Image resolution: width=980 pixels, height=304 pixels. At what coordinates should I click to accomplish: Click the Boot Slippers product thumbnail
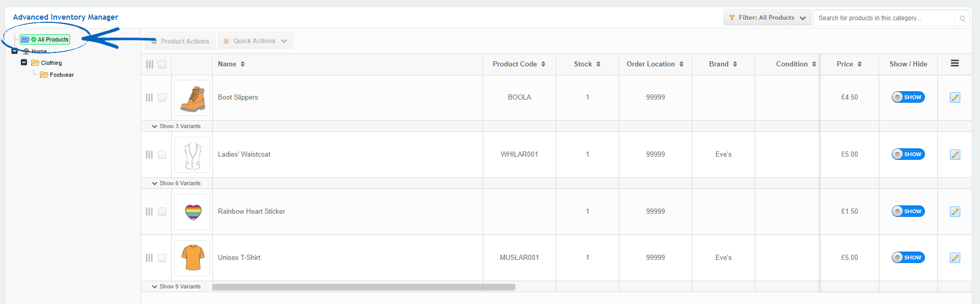click(192, 98)
